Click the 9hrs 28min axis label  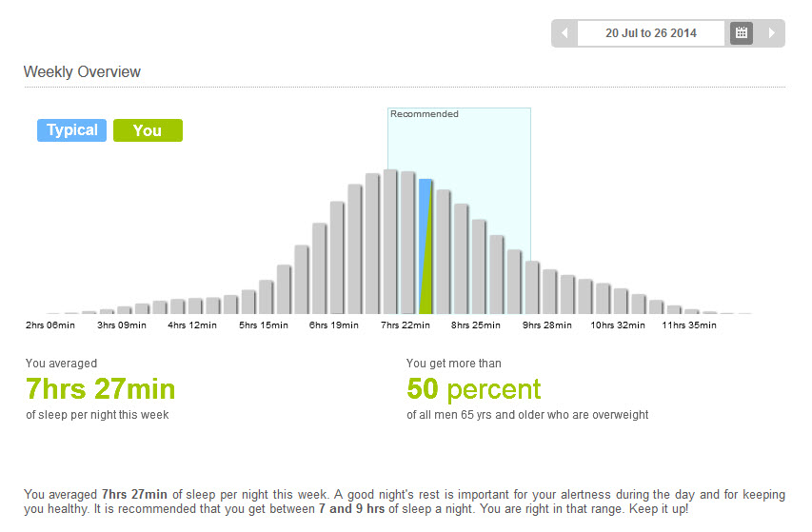pyautogui.click(x=546, y=325)
